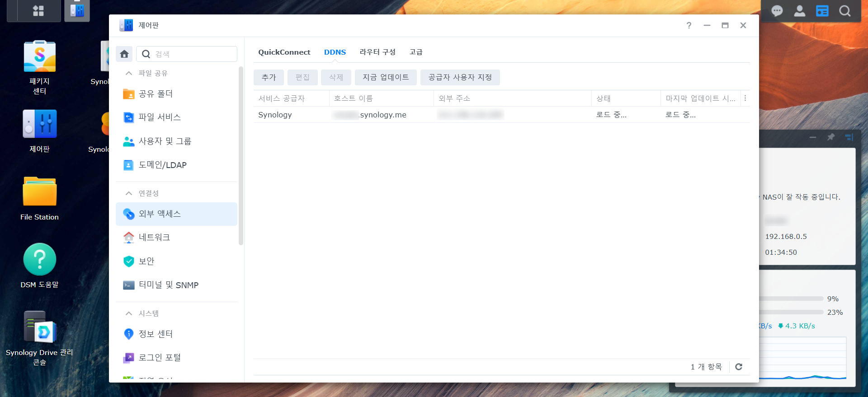Click the sidebar scrollbar
The height and width of the screenshot is (397, 868).
241,156
